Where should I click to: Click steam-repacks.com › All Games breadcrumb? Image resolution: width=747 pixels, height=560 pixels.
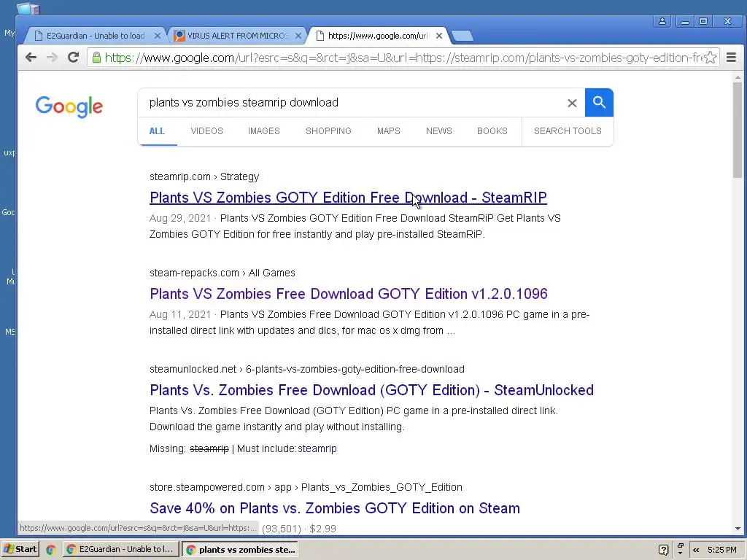[x=222, y=273]
